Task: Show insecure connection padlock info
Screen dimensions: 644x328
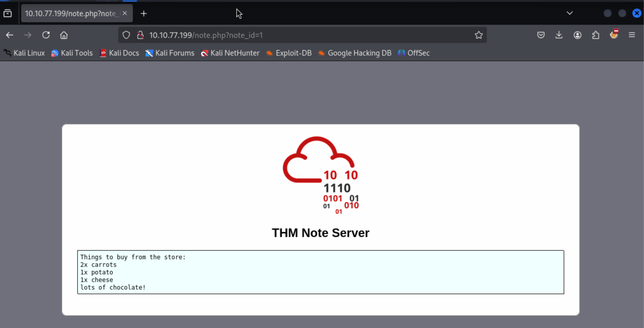Action: pos(140,35)
